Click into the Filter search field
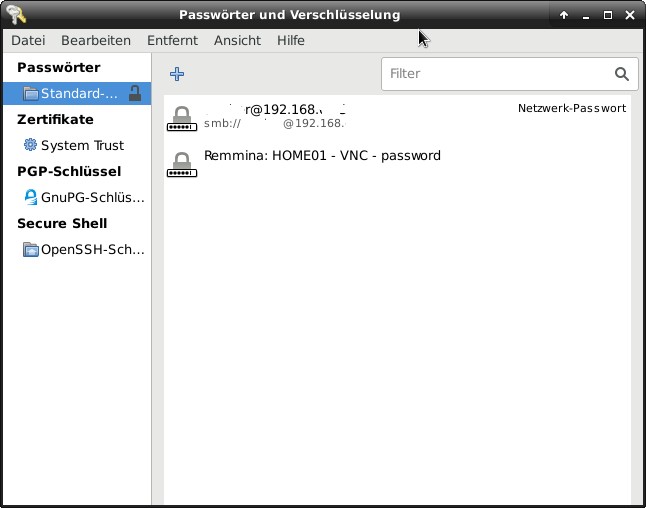The width and height of the screenshot is (646, 508). point(497,74)
